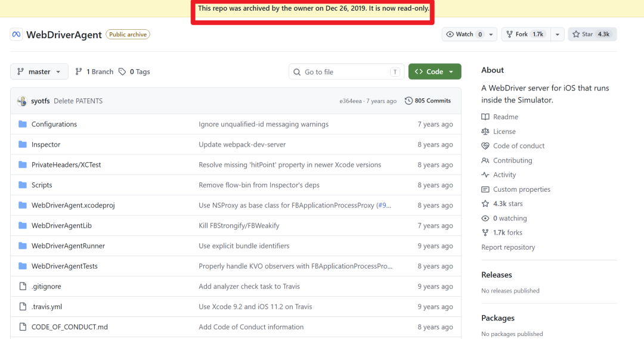Screen dimensions: 644x339
Task: Open the Code of conduct link in About
Action: (519, 146)
